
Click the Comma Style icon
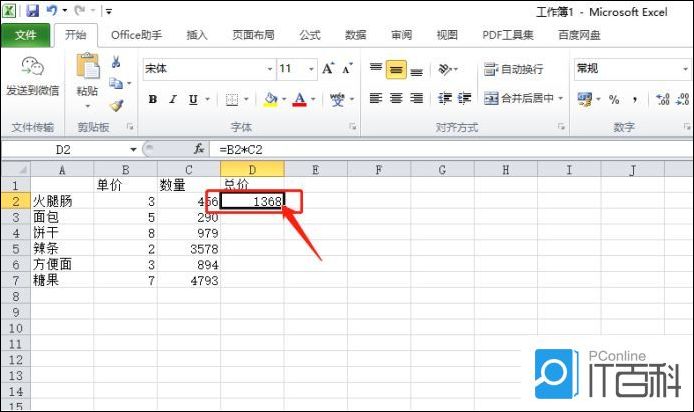635,100
